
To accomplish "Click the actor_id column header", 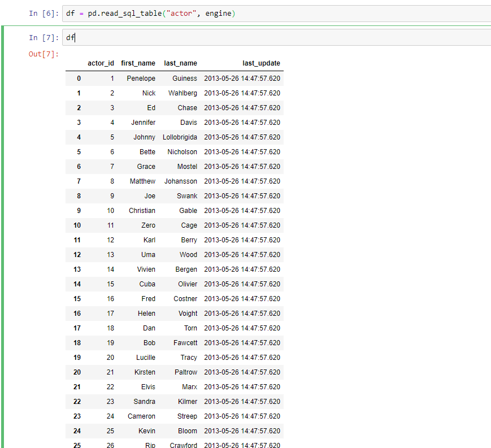I will tap(101, 63).
